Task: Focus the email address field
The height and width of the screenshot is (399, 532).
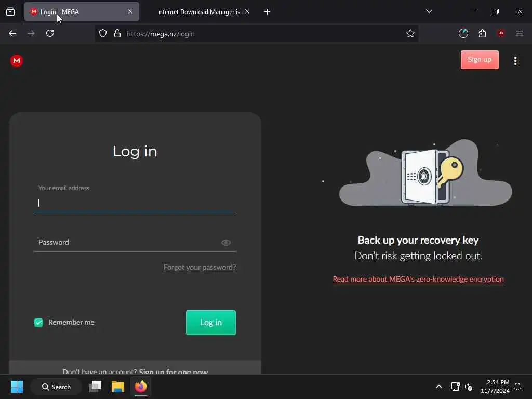Action: [x=135, y=203]
